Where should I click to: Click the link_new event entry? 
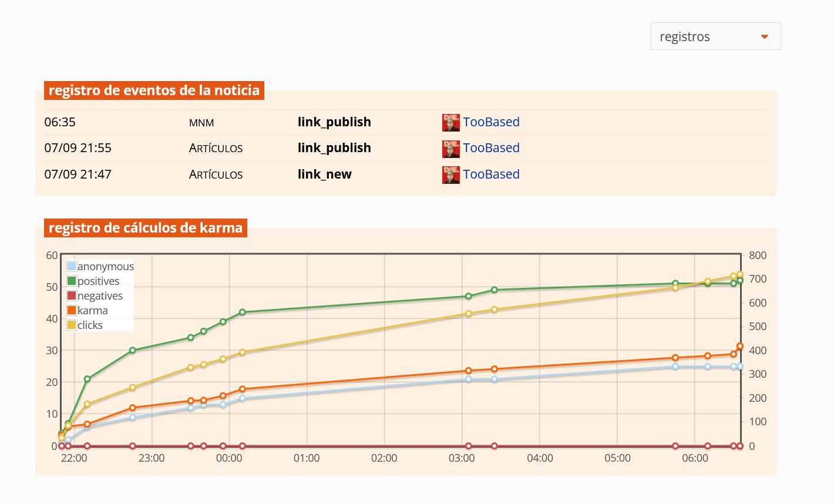click(x=325, y=174)
